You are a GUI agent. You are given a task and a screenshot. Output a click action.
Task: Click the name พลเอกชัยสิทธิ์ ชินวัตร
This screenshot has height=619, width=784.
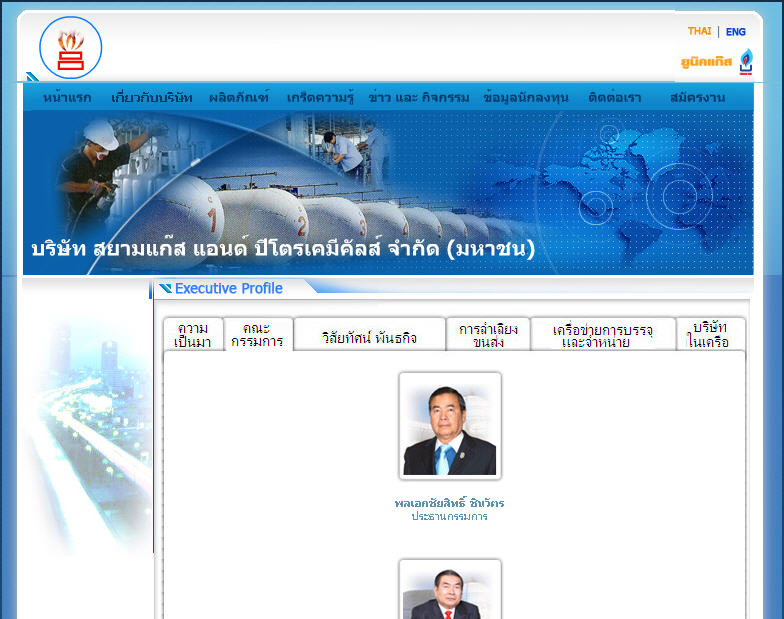pos(450,503)
